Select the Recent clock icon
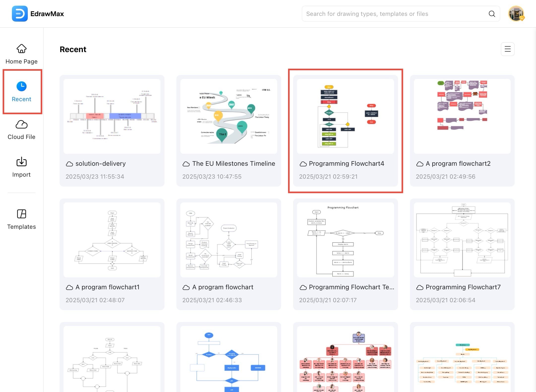The height and width of the screenshot is (392, 536). pyautogui.click(x=22, y=86)
